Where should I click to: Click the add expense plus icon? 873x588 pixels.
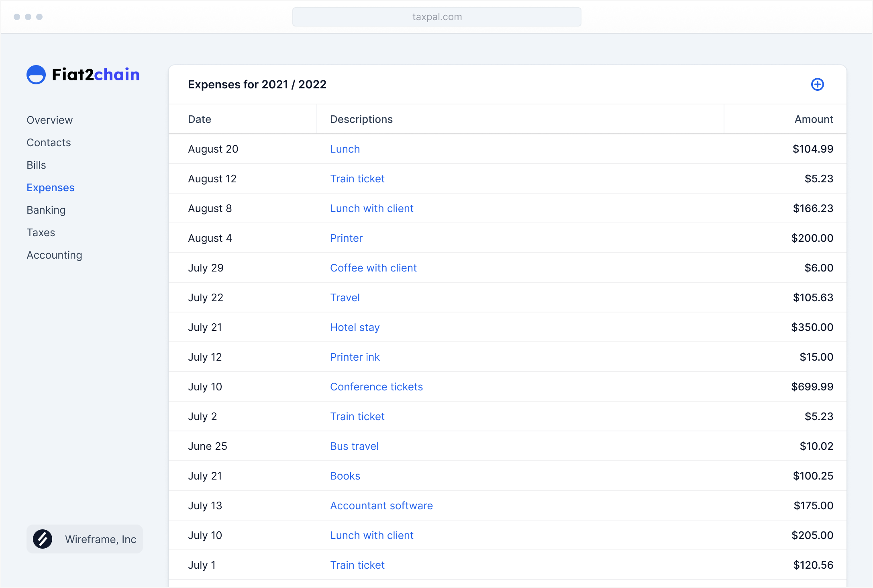coord(817,84)
